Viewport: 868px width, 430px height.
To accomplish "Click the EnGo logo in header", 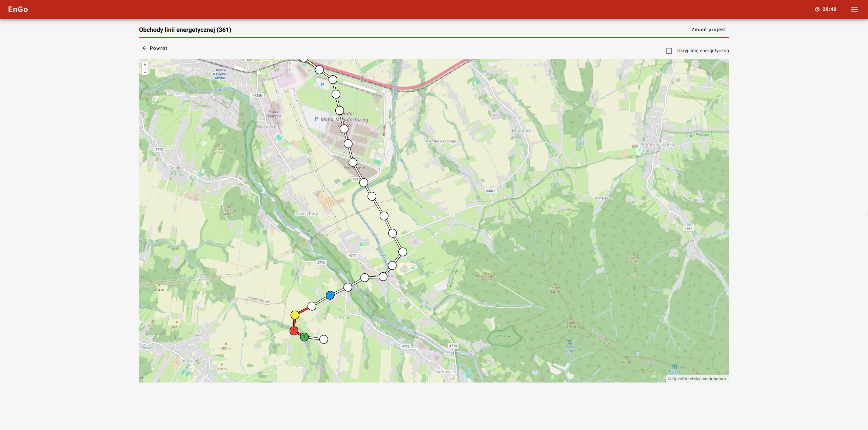I will click(x=18, y=9).
